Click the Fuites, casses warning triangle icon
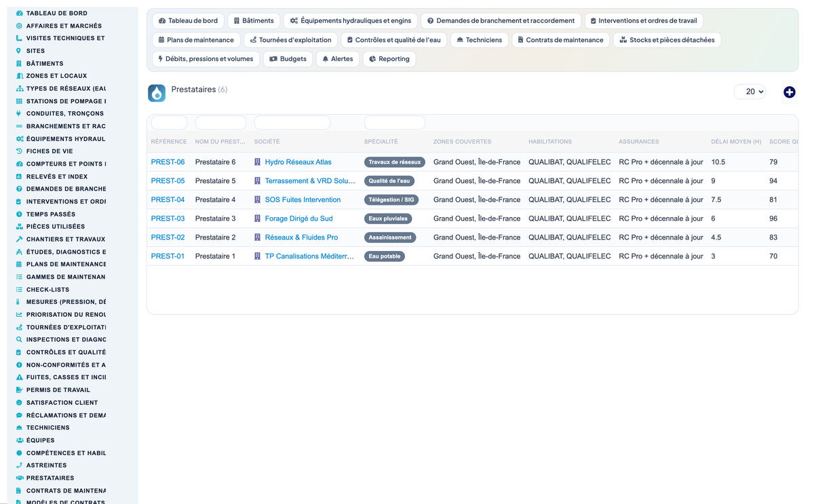Viewport: 814px width, 504px height. (19, 377)
